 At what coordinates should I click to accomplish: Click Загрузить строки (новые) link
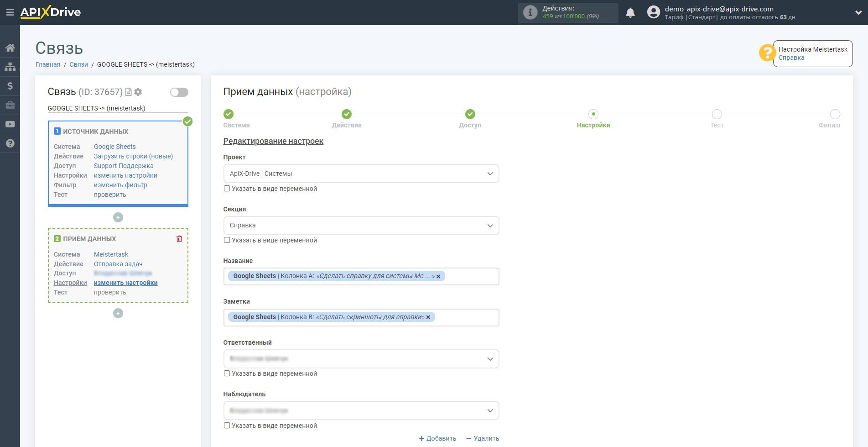(134, 156)
